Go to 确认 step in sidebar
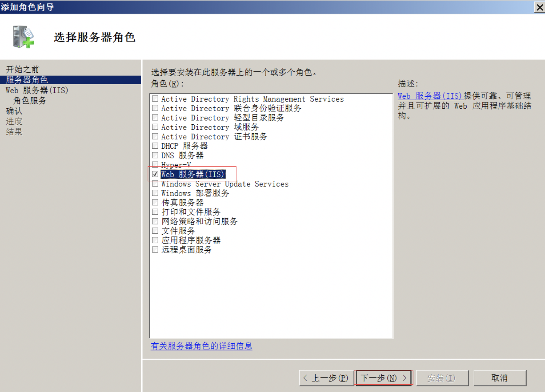This screenshot has width=545, height=392. (14, 111)
